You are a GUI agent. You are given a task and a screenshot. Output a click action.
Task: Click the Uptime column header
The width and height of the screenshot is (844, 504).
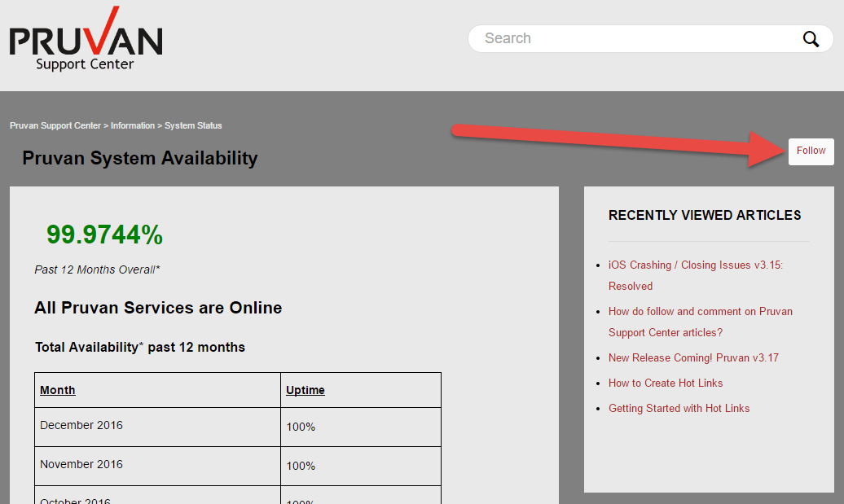tap(306, 390)
